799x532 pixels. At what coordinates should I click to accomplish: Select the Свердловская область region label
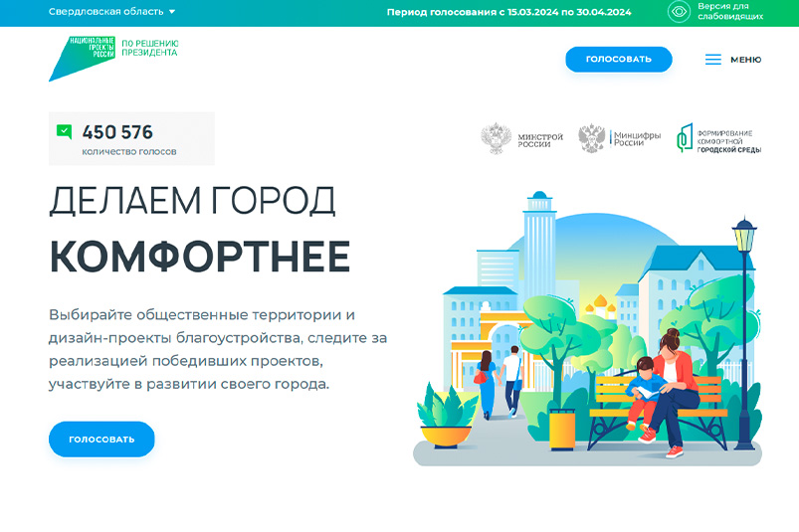click(x=105, y=12)
